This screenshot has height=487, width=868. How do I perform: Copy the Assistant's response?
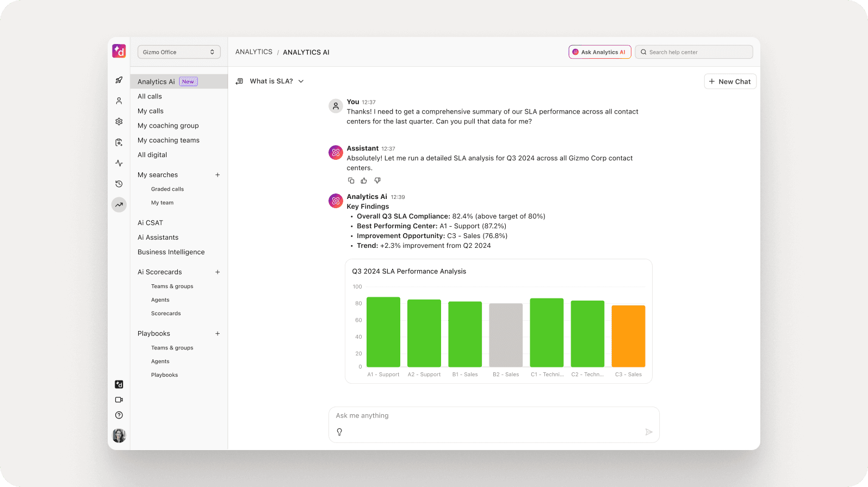click(x=351, y=180)
